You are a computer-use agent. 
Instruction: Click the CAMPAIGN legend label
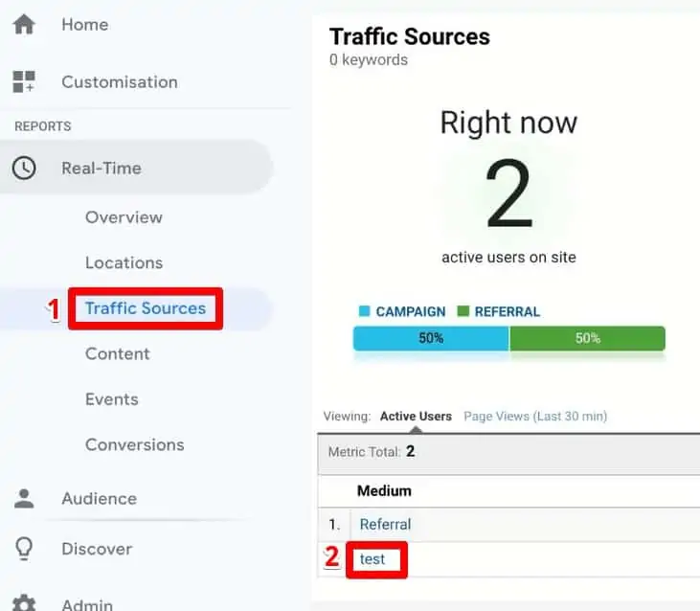411,311
